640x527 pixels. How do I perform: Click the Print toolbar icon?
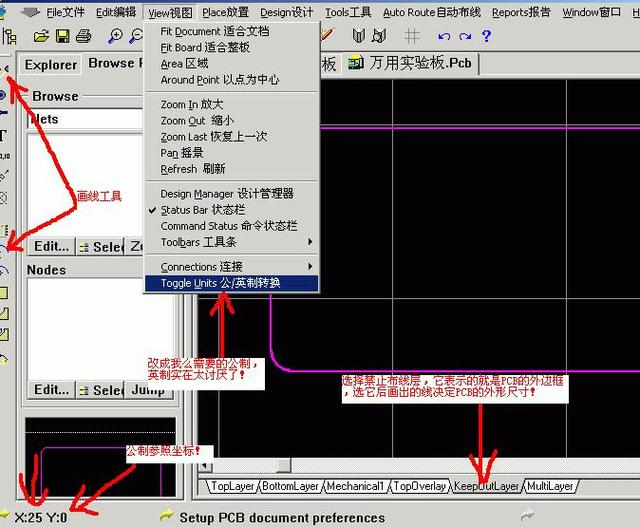click(x=84, y=37)
